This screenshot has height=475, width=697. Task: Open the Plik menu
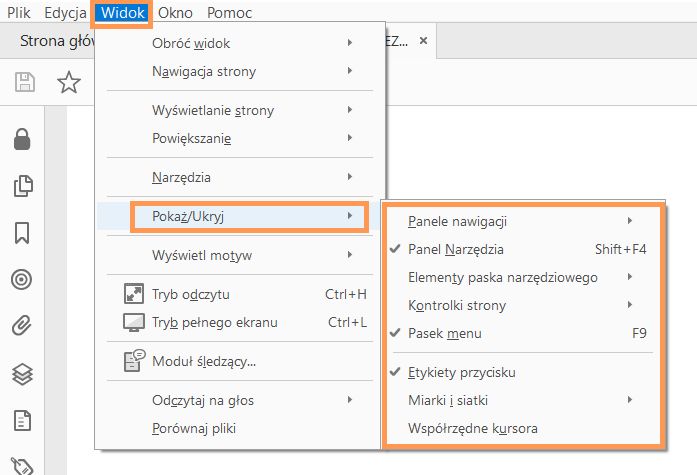(x=19, y=12)
